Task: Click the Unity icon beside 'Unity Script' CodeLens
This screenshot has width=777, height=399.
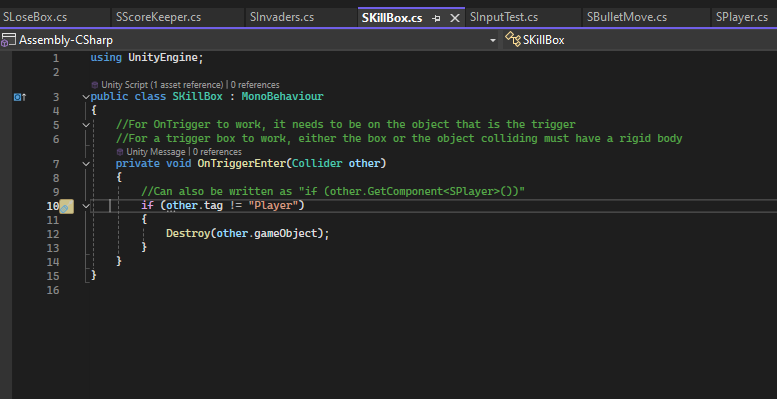Action: (95, 85)
